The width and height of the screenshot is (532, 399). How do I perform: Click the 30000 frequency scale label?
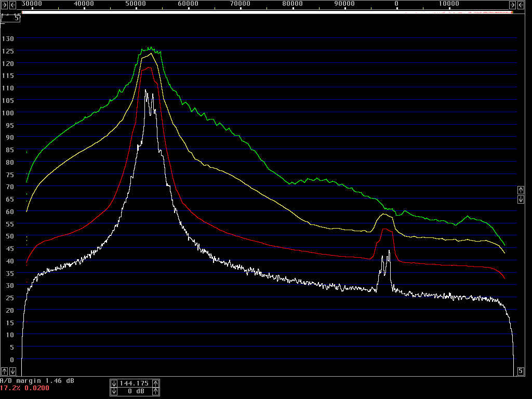pyautogui.click(x=32, y=4)
